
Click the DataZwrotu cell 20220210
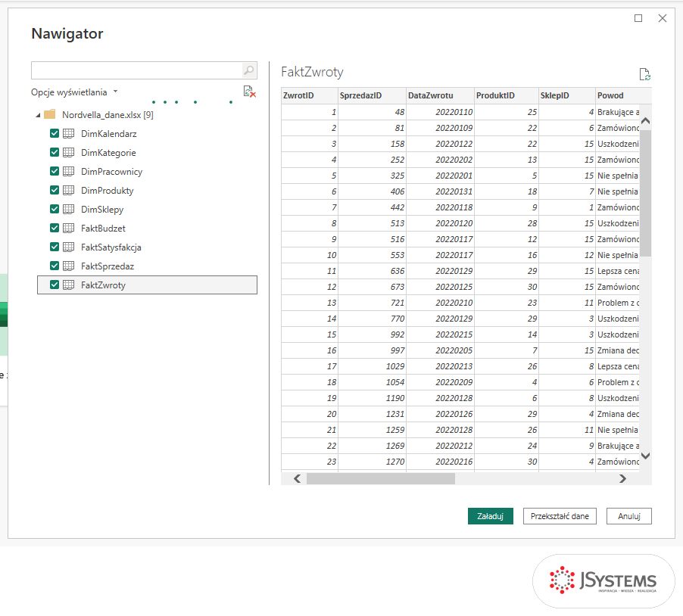(441, 303)
